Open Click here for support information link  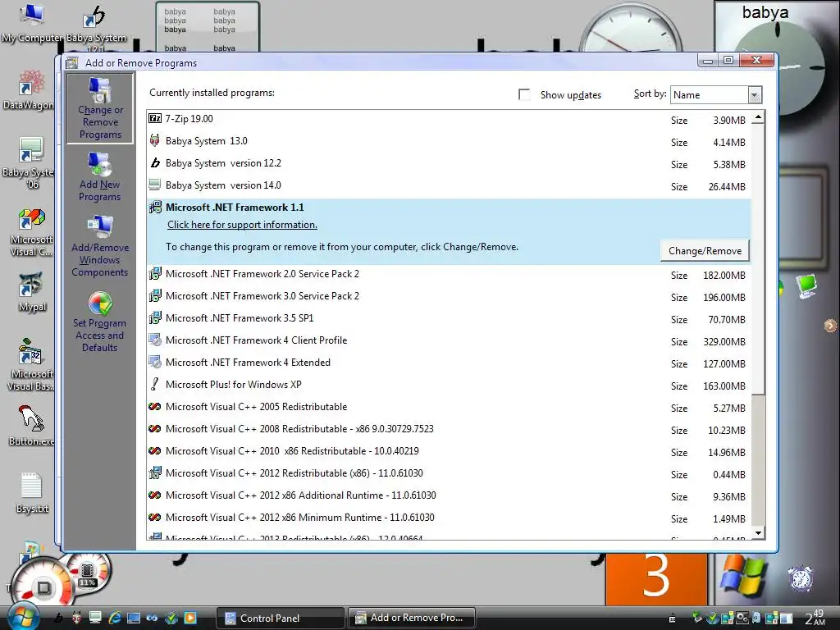tap(242, 225)
